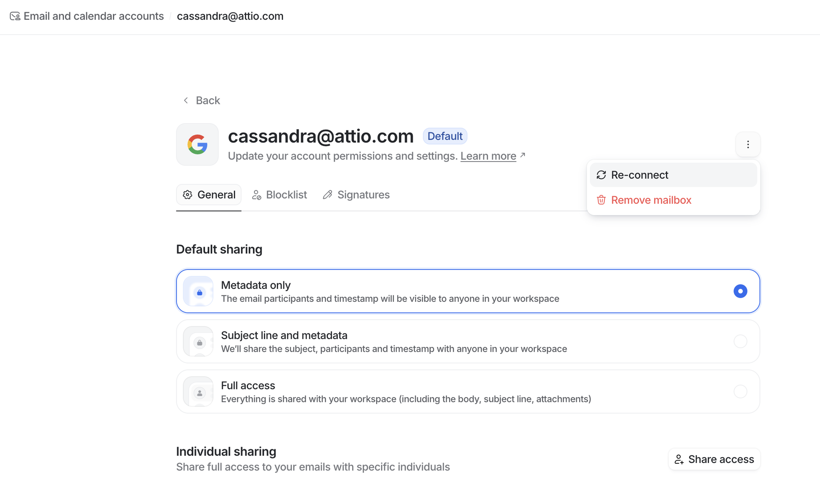820x504 pixels.
Task: Click the red trash icon
Action: click(601, 200)
